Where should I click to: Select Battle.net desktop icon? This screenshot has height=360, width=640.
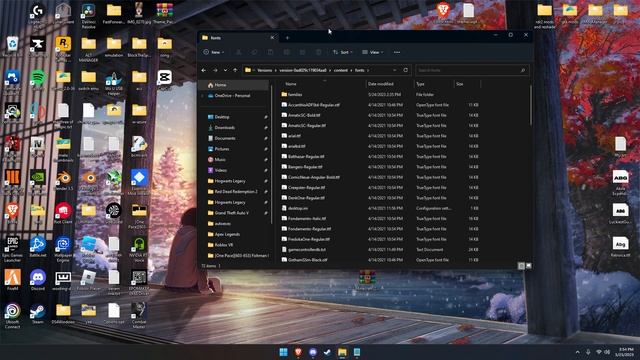pyautogui.click(x=38, y=247)
